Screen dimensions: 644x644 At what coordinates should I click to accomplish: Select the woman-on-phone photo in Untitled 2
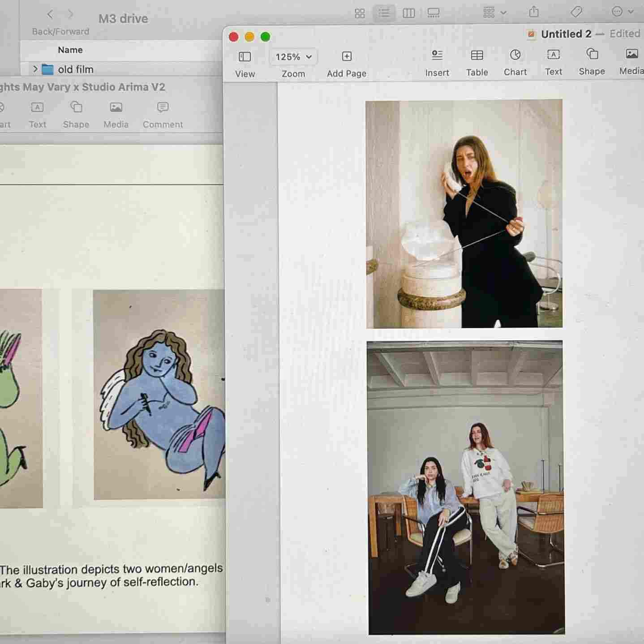point(464,214)
